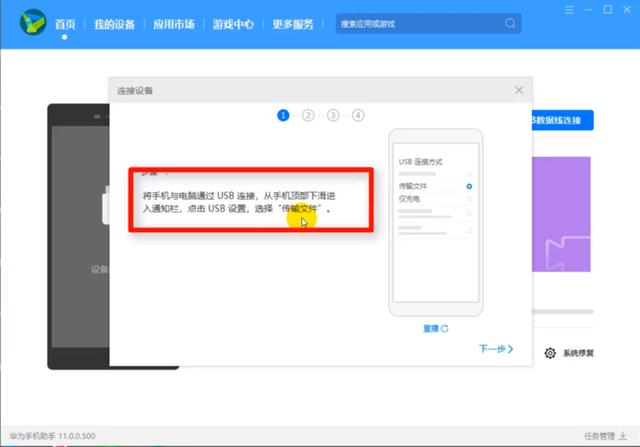
Task: Minimize the HiSuite window
Action: pos(588,10)
